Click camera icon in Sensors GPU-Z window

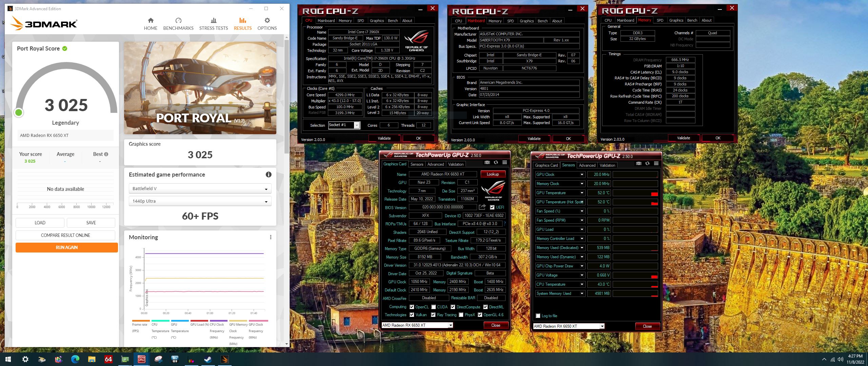coord(639,164)
